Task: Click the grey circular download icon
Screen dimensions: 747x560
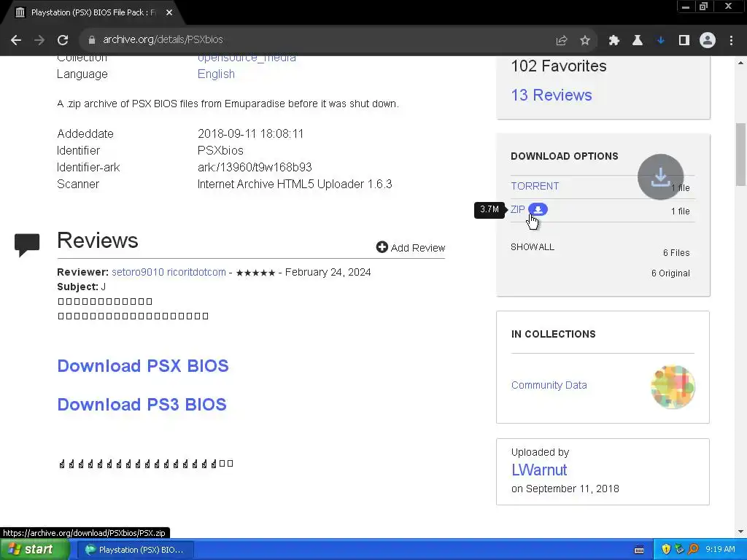Action: [x=660, y=176]
